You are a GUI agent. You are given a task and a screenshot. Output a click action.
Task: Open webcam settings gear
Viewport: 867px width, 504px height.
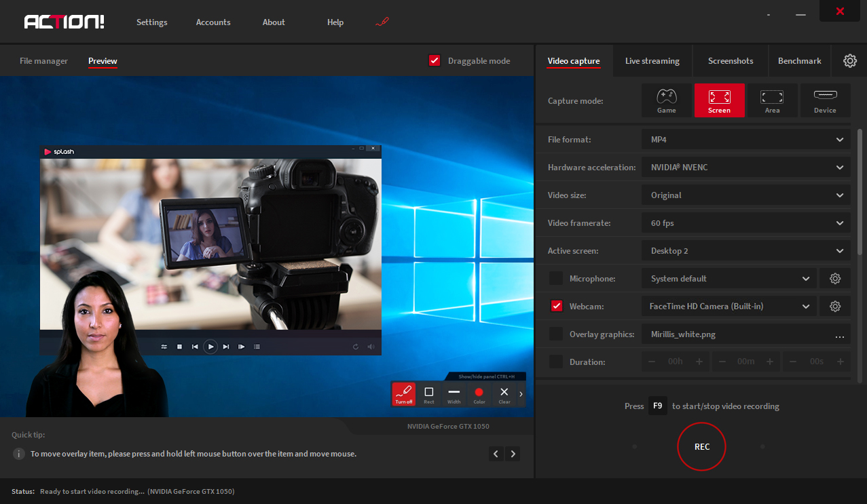[834, 306]
